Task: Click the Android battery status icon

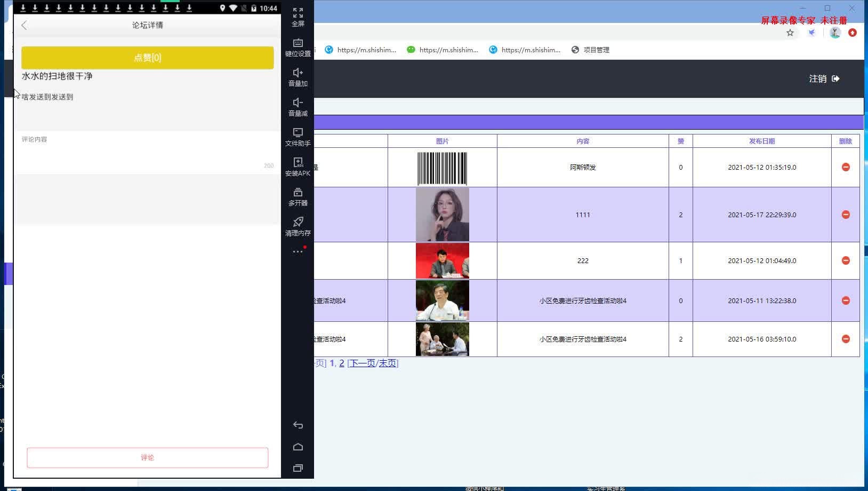Action: coord(254,8)
